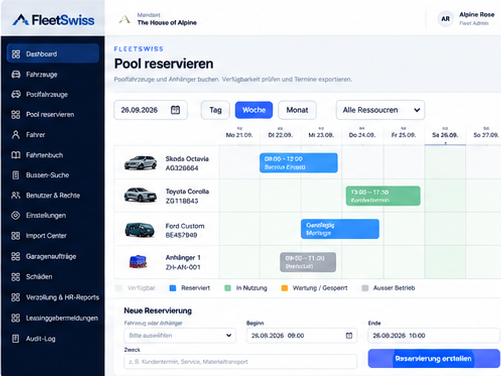Screen dimensions: 501x376
Task: Click the Fahrtenbuch book icon
Action: click(16, 155)
